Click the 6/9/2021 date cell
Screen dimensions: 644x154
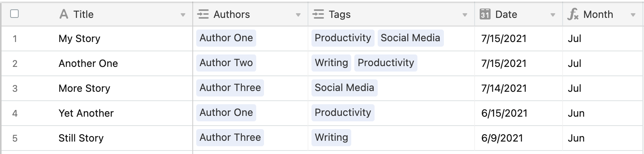click(x=518, y=138)
